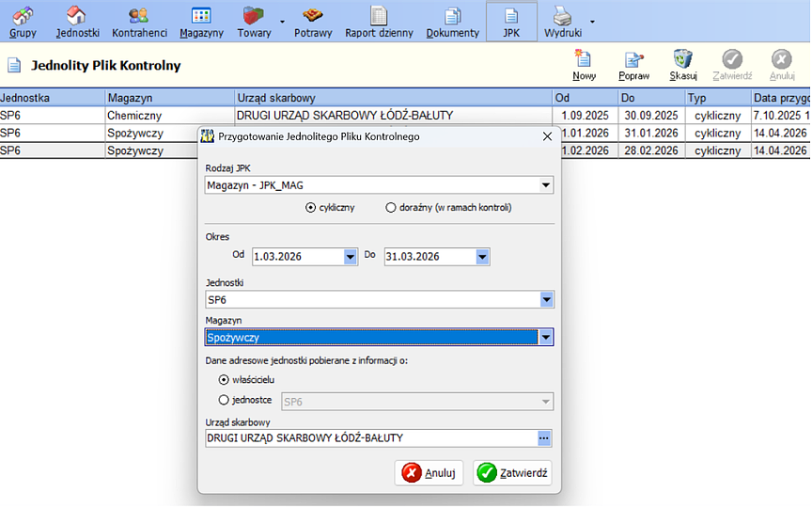
Task: Expand the Rodzaj JPK dropdown
Action: tap(546, 185)
